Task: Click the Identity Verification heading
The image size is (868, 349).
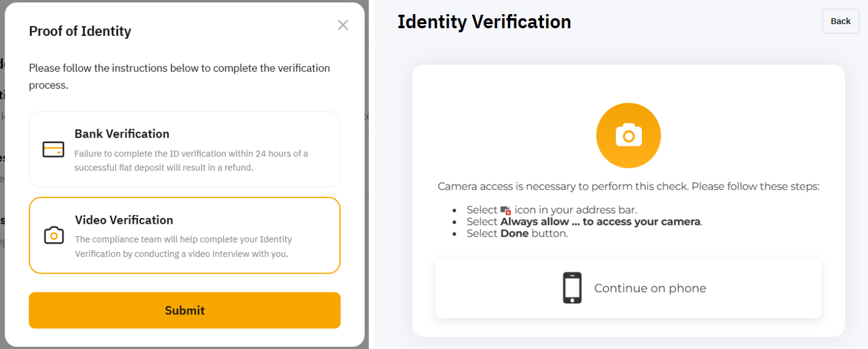Action: click(484, 22)
